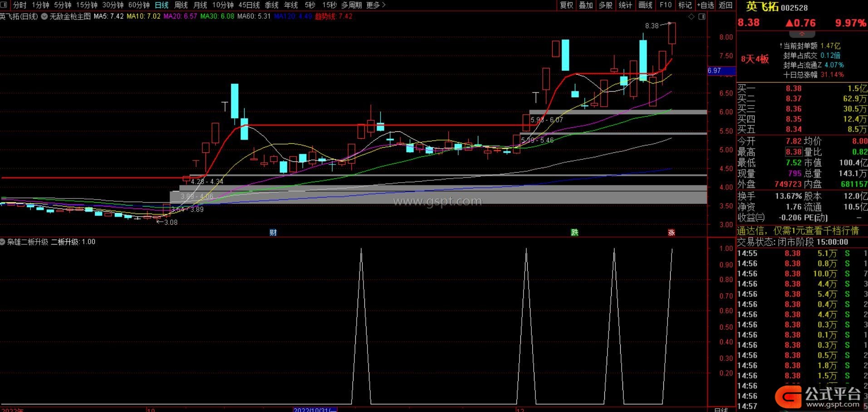This screenshot has width=868, height=412.
Task: Click the yellow MA10: 7.02 label
Action: pyautogui.click(x=143, y=16)
